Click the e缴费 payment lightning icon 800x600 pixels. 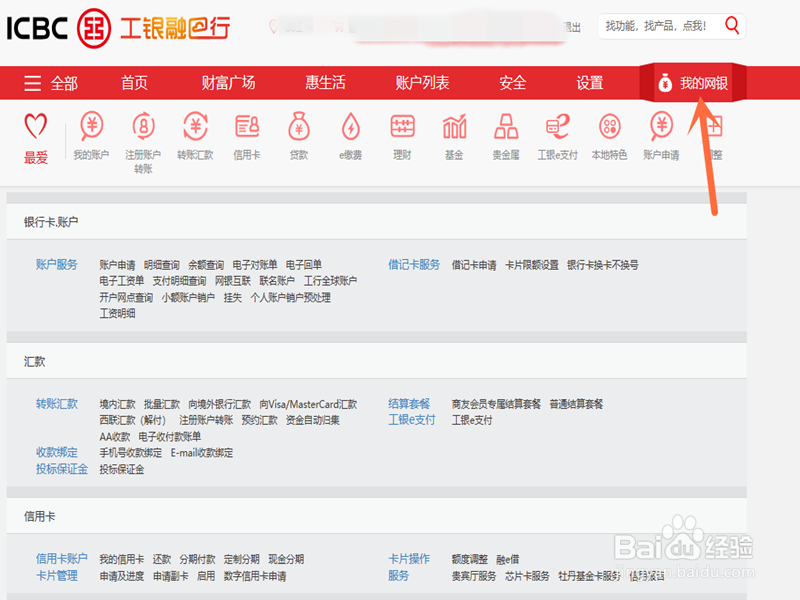pyautogui.click(x=350, y=128)
